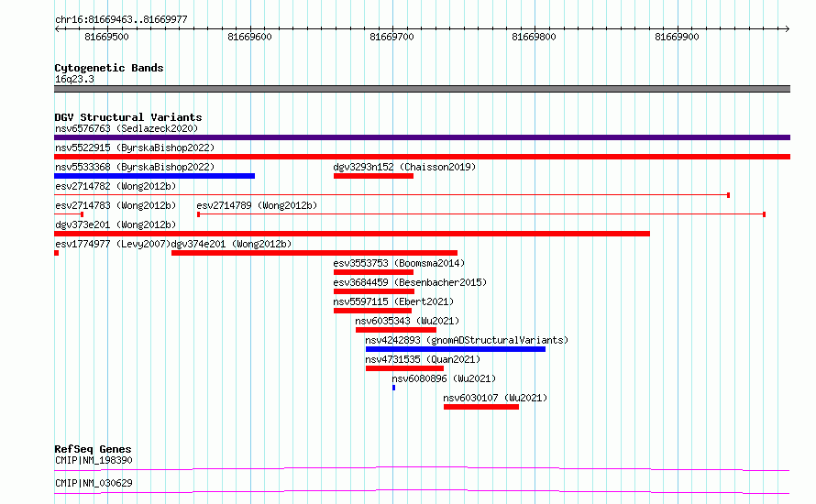Click small blue marker under nsv6080896
The image size is (816, 504).
[394, 388]
